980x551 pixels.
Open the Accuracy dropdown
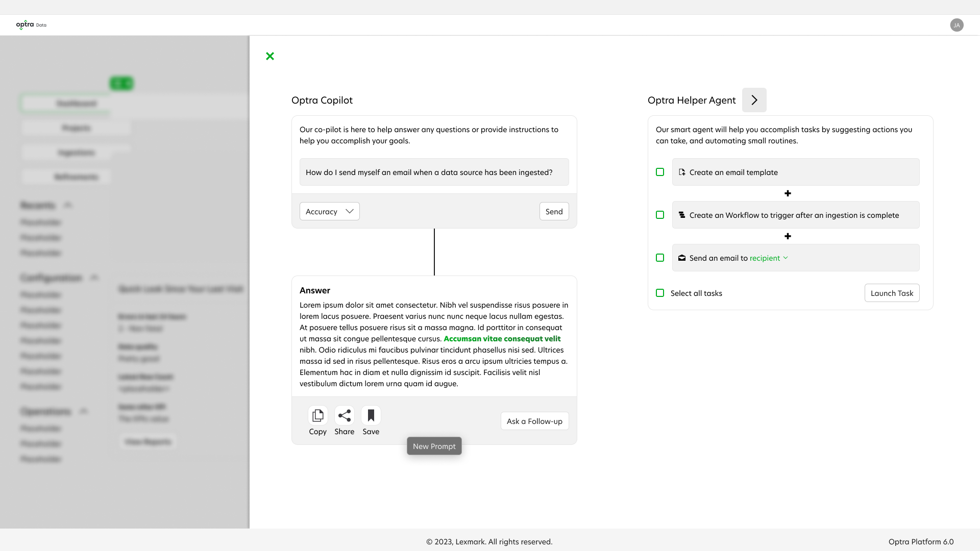(x=330, y=212)
